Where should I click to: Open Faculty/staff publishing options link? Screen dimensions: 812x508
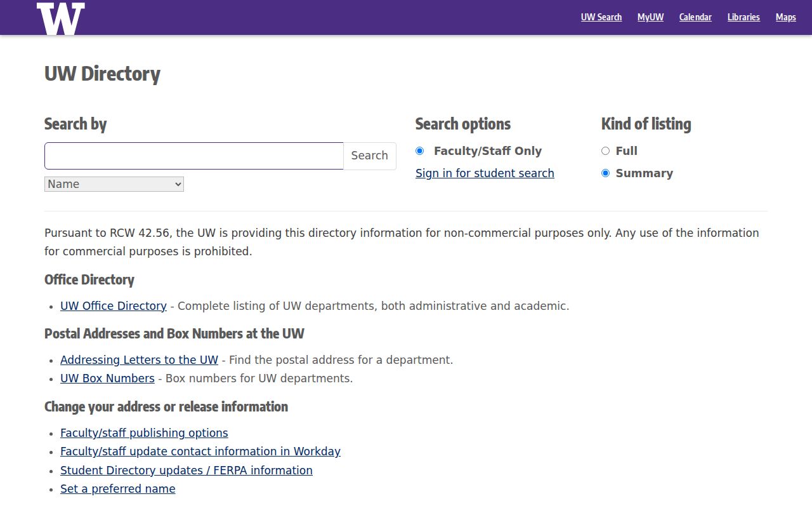[144, 433]
